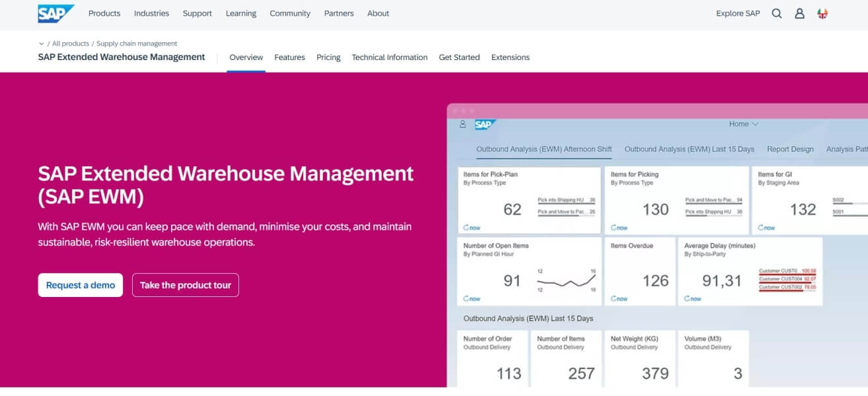Open the Get Started tab
The height and width of the screenshot is (396, 868).
tap(459, 57)
